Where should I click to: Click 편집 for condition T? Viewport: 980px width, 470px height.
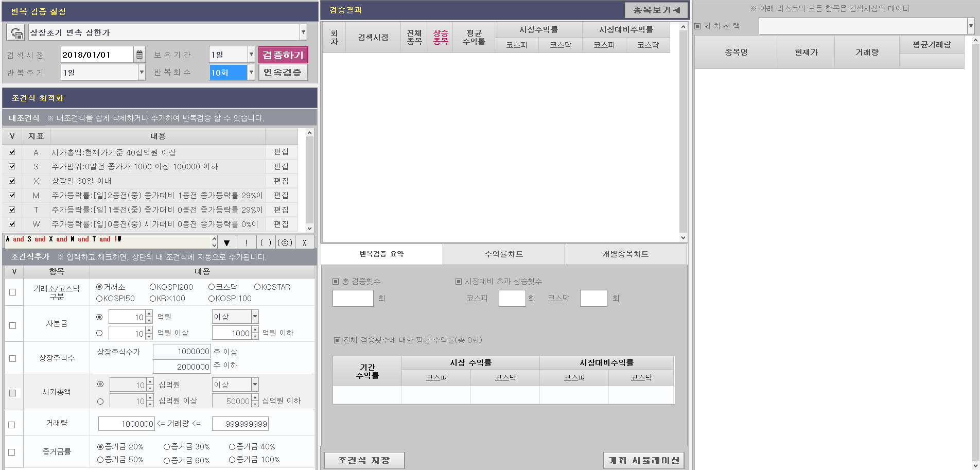281,210
